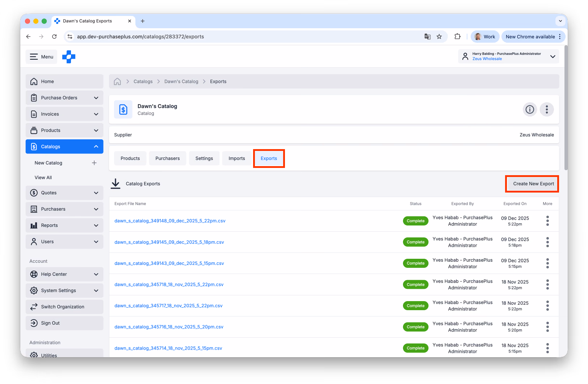
Task: Switch to the Imports tab
Action: point(237,159)
